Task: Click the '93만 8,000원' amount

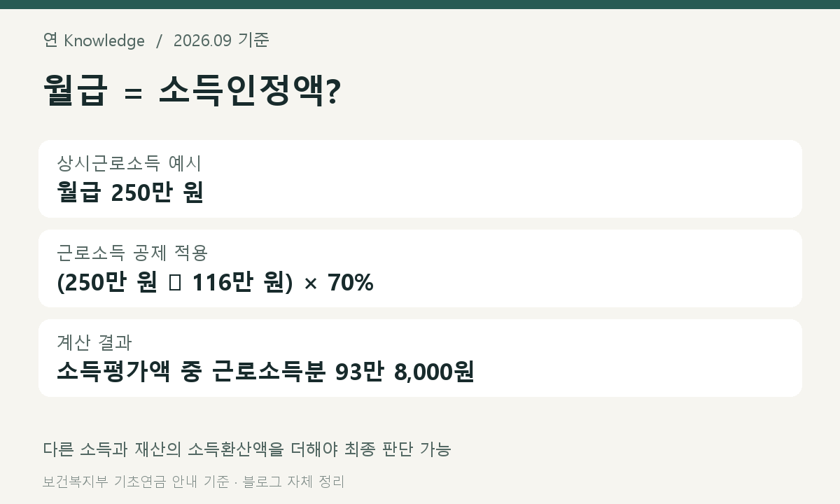Action: pos(405,372)
